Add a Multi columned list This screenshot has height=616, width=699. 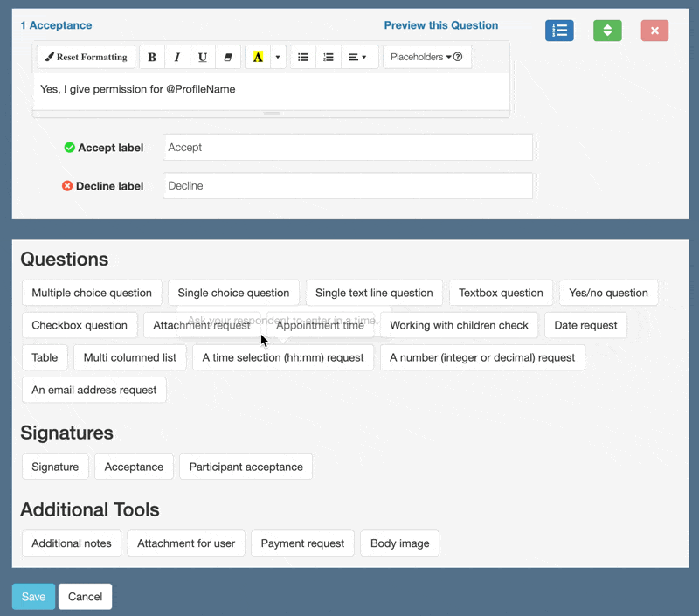(x=130, y=357)
